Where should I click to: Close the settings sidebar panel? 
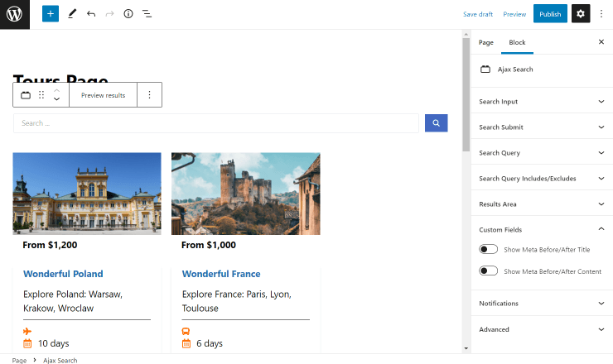[601, 42]
